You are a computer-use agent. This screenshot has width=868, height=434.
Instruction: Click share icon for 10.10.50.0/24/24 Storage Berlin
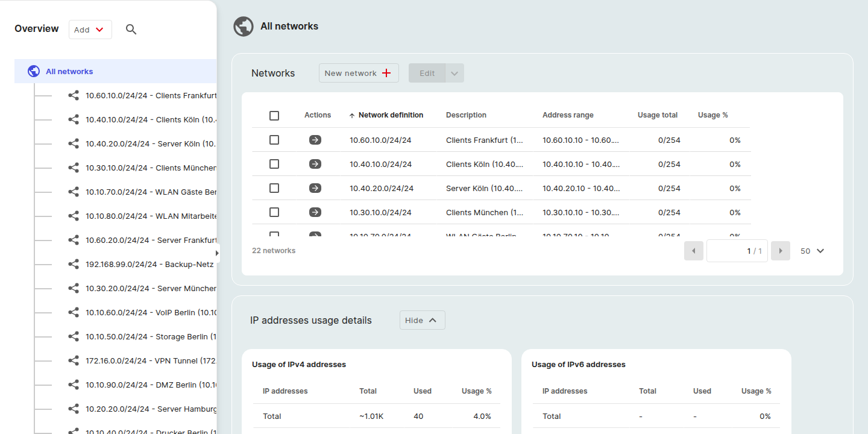(x=74, y=336)
